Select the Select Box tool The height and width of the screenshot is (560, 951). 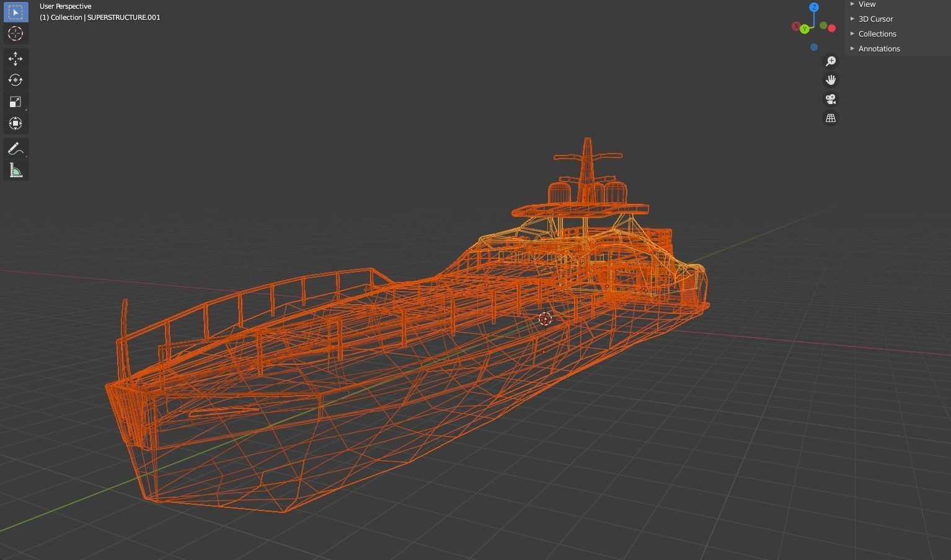pos(15,12)
